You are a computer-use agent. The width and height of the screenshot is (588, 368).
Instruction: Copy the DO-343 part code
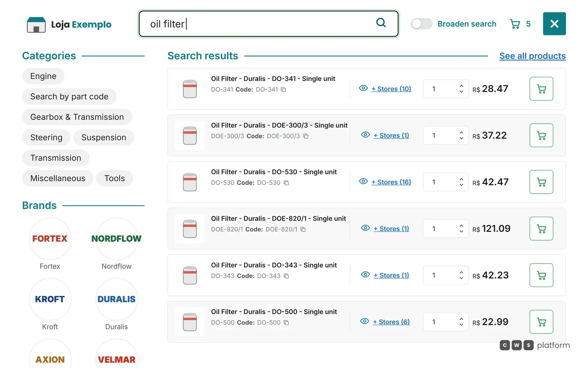pos(286,276)
